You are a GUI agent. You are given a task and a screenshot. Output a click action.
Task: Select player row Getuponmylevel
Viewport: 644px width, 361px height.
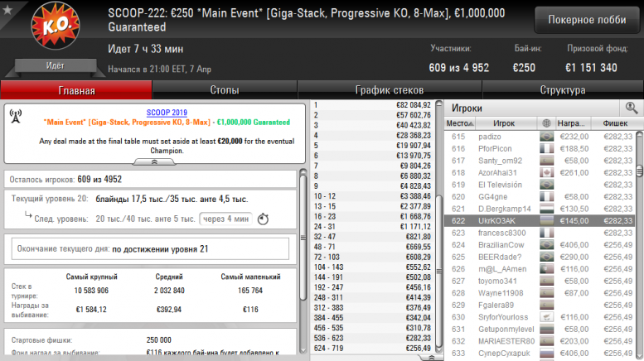(x=540, y=329)
